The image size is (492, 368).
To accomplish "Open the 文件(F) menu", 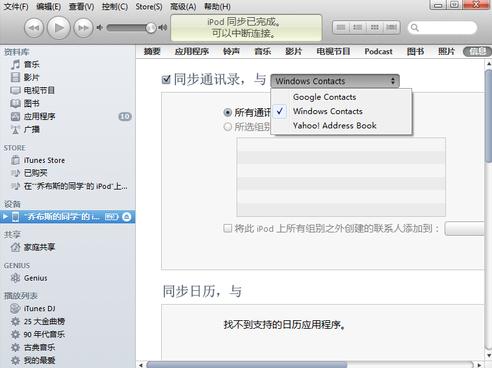I will pos(16,7).
